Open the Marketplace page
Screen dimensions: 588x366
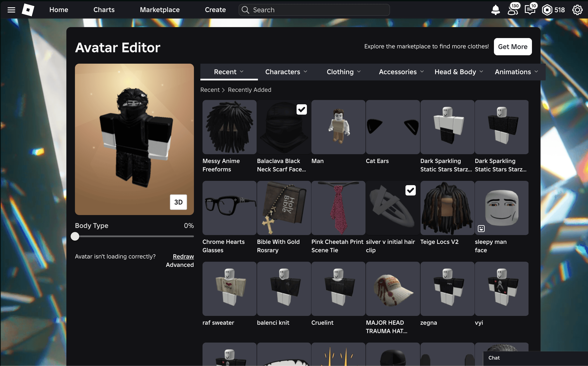160,10
